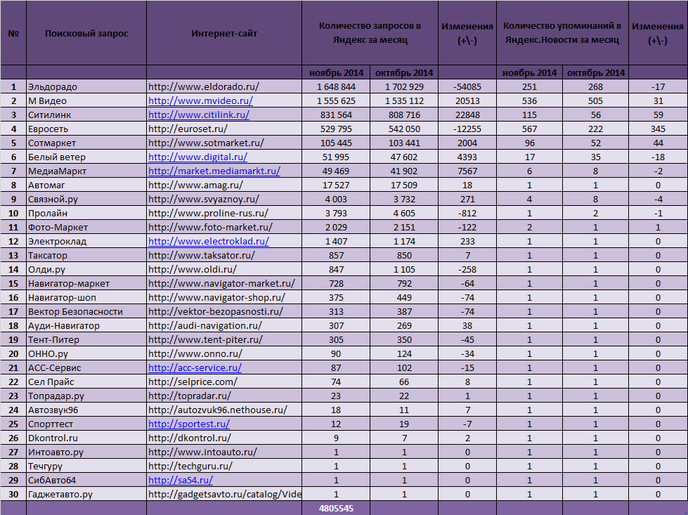Click the 'Электроклад' cell
The image size is (688, 515).
(x=86, y=241)
